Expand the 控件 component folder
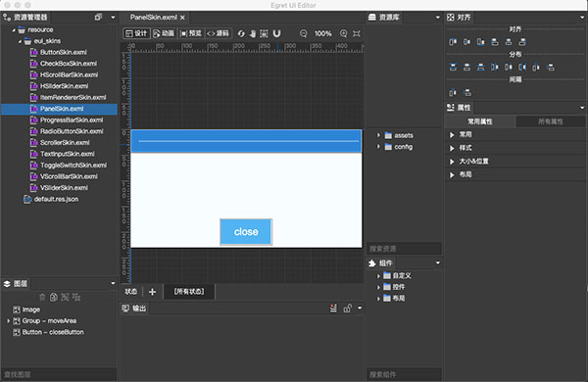Screen dimensions: 588x382 378,287
